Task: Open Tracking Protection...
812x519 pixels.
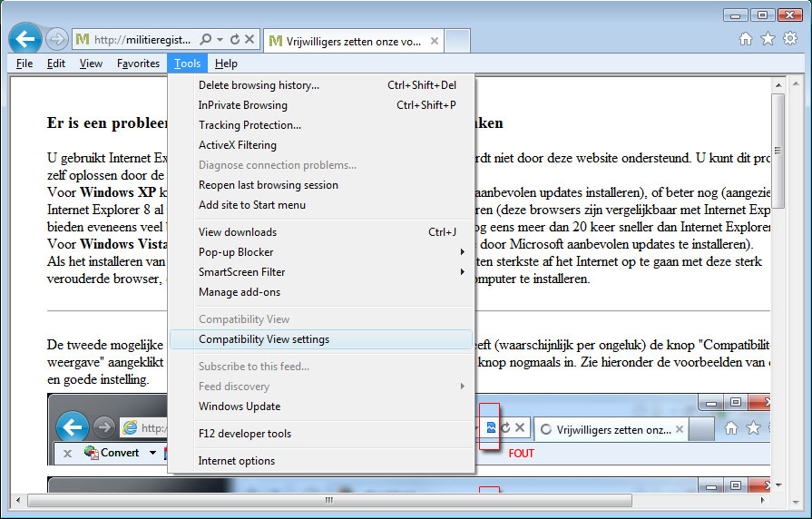Action: point(321,125)
